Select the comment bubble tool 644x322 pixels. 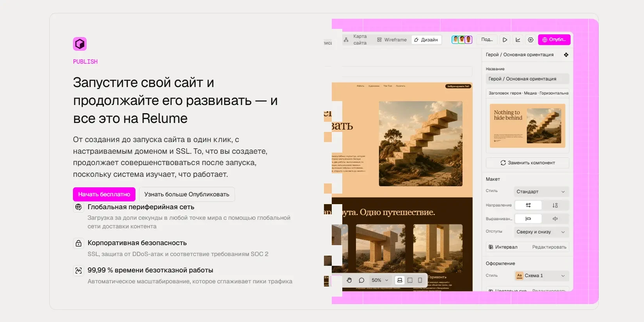[361, 280]
